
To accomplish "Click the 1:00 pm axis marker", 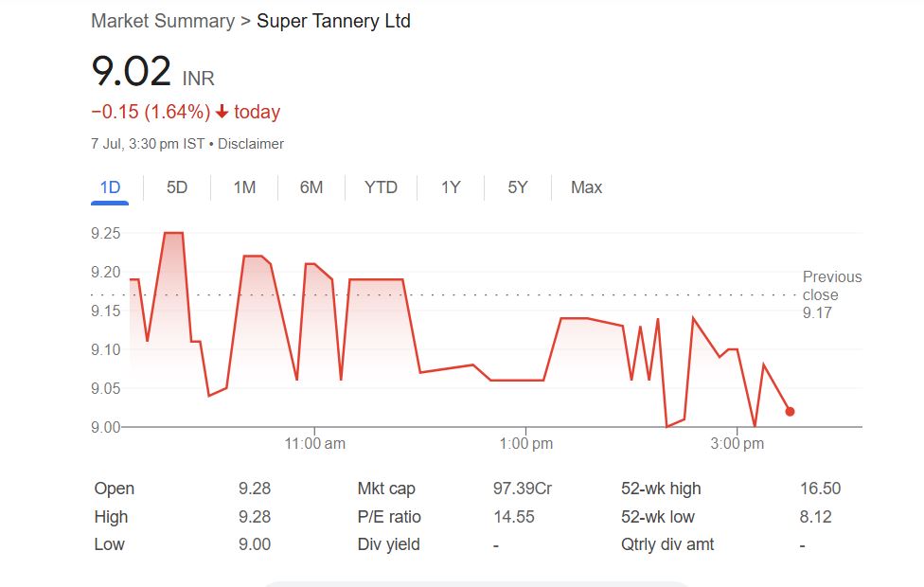I will coord(526,443).
